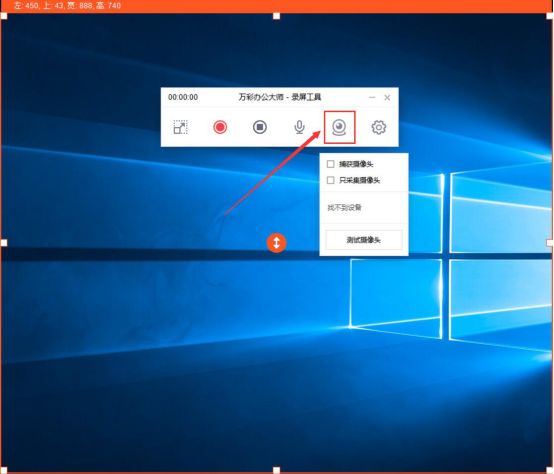554x474 pixels.
Task: Click the stop recording button
Action: 260,127
